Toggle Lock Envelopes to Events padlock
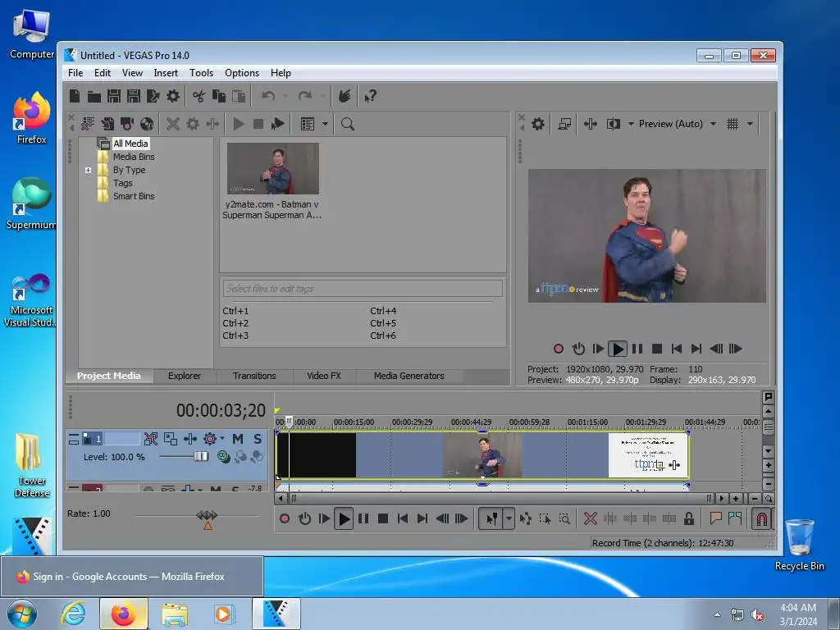This screenshot has width=840, height=630. (x=689, y=518)
